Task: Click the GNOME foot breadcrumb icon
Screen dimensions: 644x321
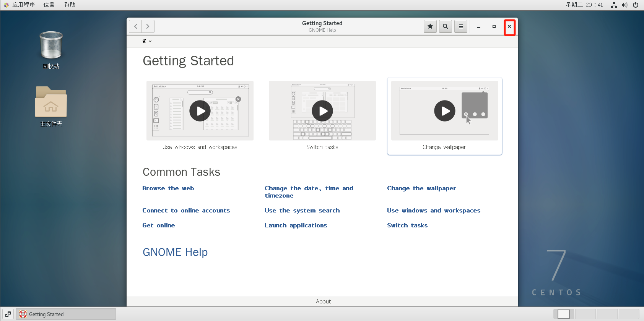Action: (144, 41)
